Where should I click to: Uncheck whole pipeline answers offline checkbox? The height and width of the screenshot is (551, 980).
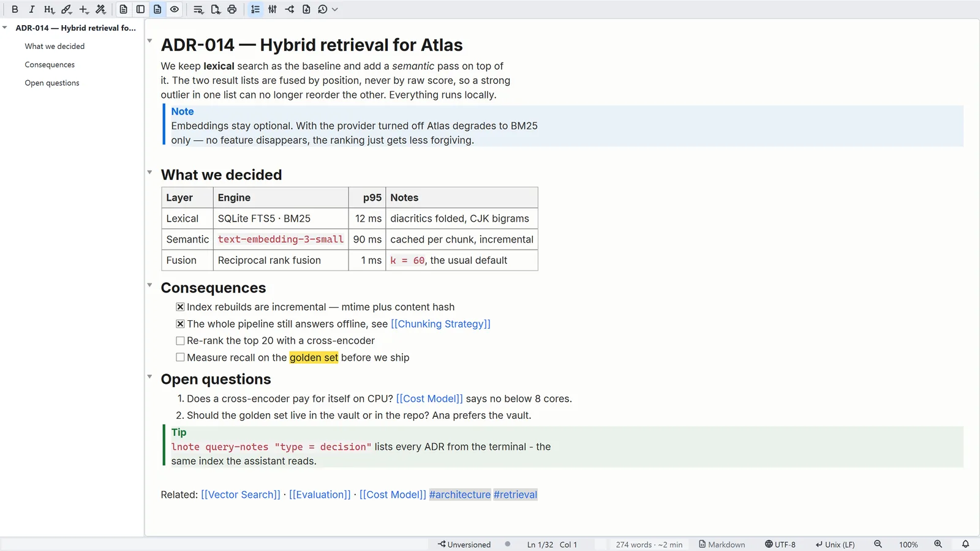(x=180, y=324)
